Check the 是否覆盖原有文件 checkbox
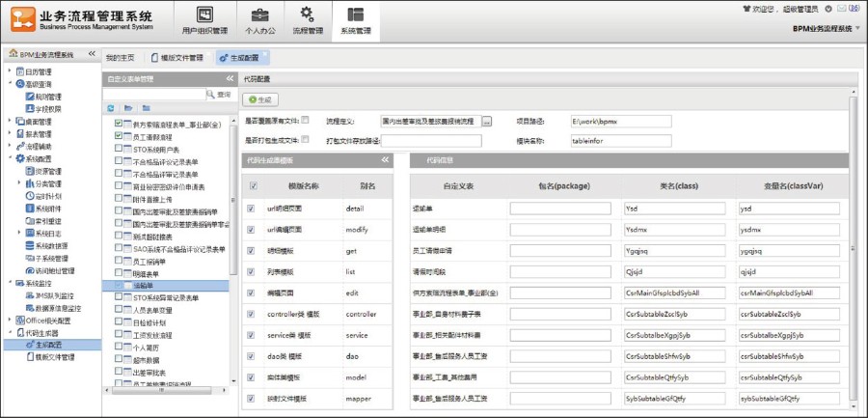This screenshot has height=418, width=868. (x=306, y=121)
